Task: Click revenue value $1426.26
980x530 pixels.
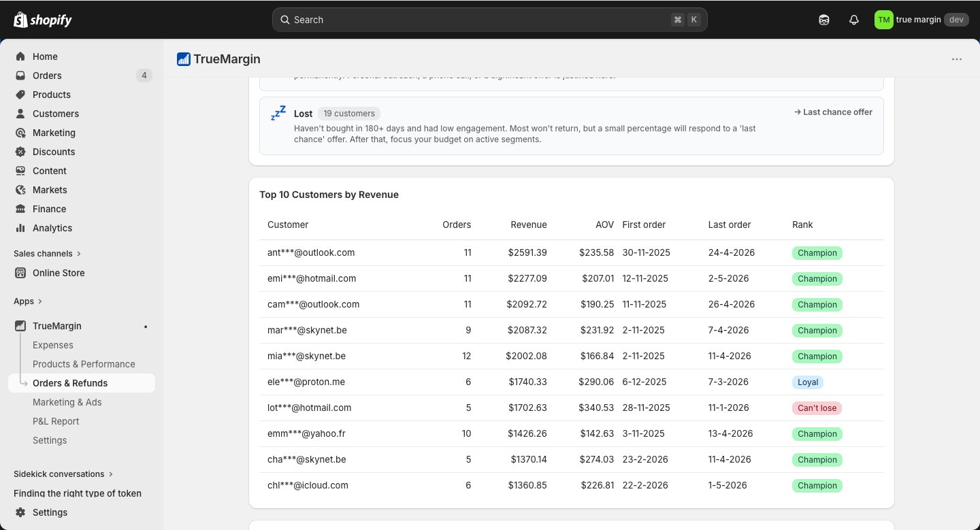Action: [x=527, y=433]
